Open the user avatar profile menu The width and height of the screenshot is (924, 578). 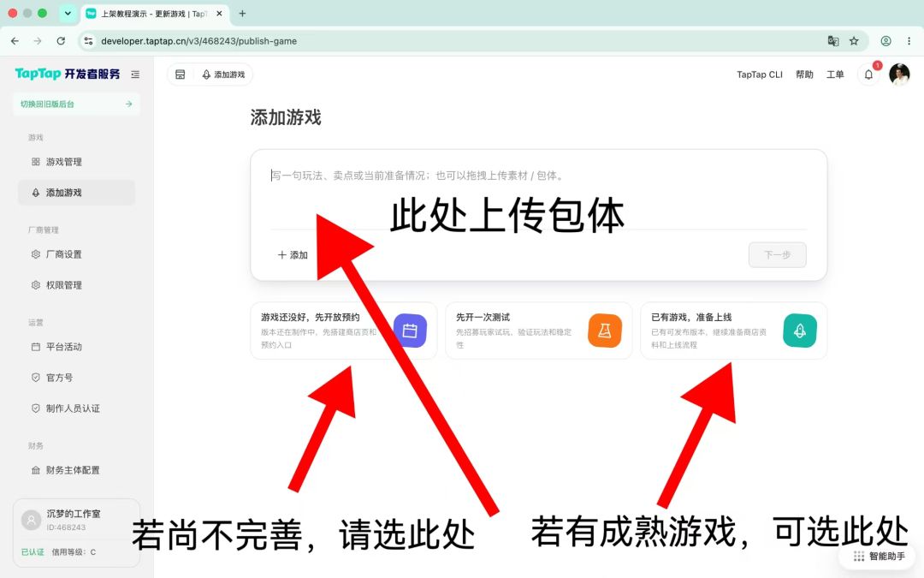[x=899, y=74]
